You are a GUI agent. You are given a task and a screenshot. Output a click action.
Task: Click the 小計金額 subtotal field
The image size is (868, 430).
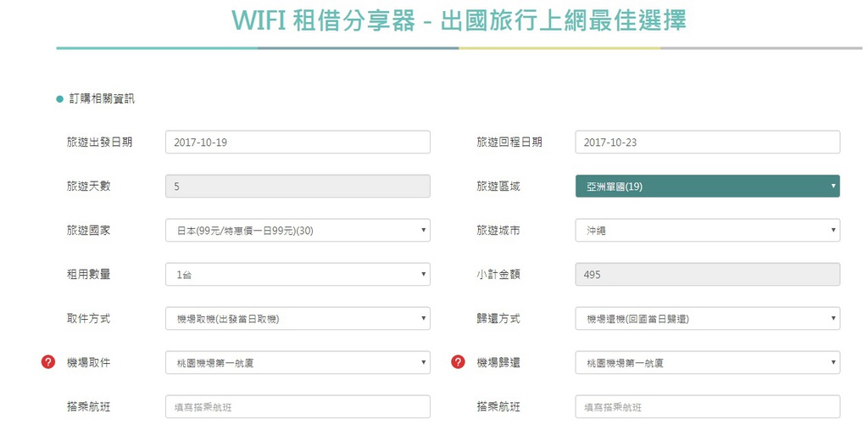(707, 275)
